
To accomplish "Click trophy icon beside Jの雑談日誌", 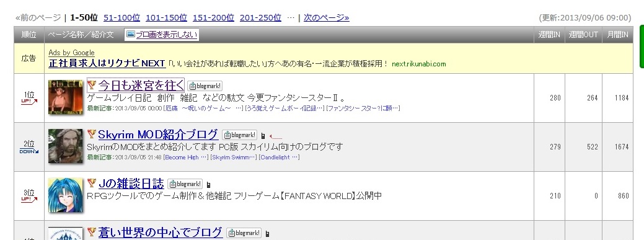I will click(x=92, y=183).
